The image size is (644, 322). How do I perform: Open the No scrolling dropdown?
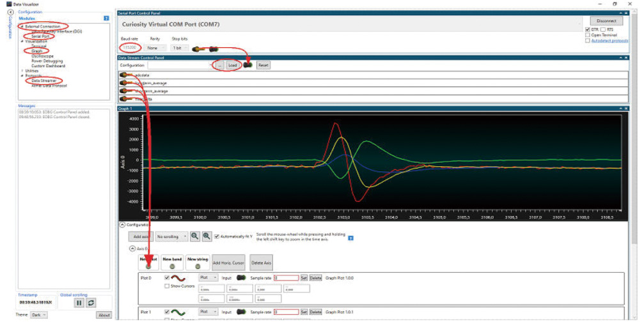point(173,236)
